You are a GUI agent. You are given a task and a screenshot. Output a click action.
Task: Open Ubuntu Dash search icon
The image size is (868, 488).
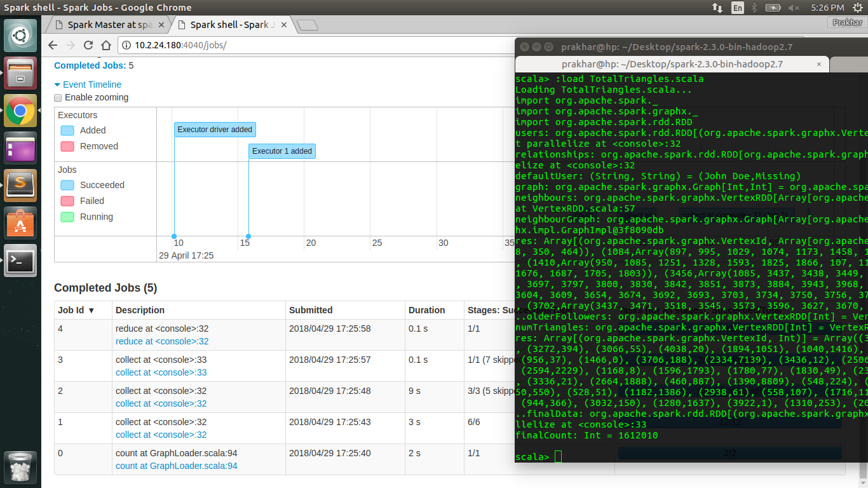coord(20,36)
